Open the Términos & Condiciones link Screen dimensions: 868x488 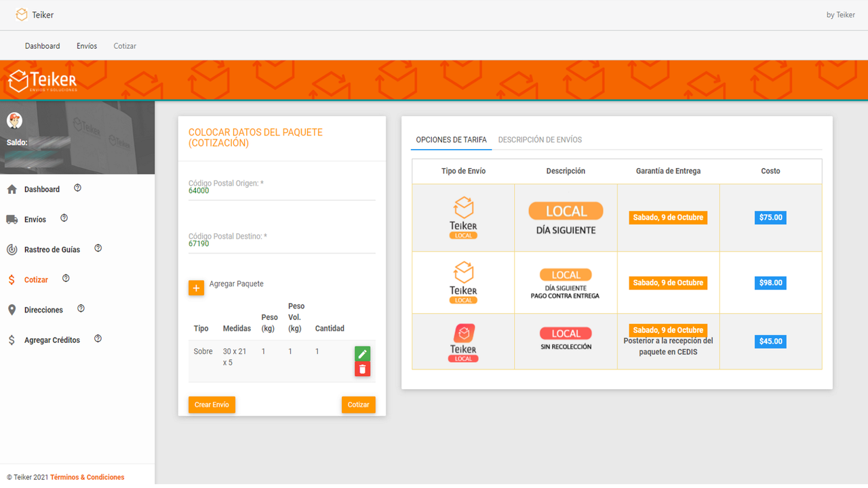pyautogui.click(x=87, y=476)
